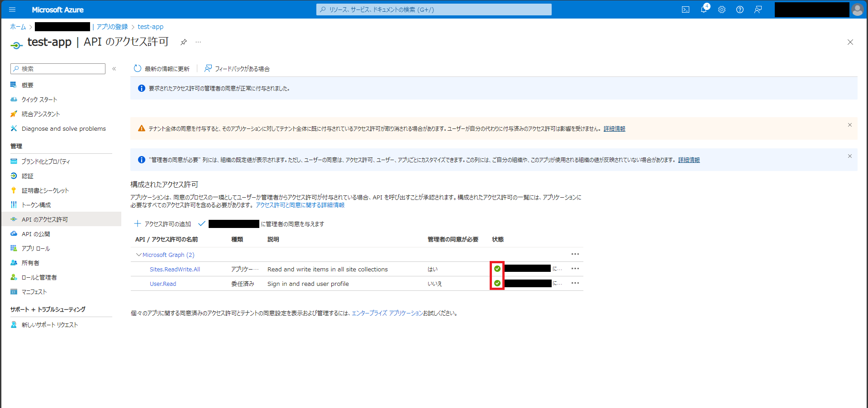This screenshot has width=868, height=408.
Task: Open Sites.ReadWrite.All permission
Action: 175,269
